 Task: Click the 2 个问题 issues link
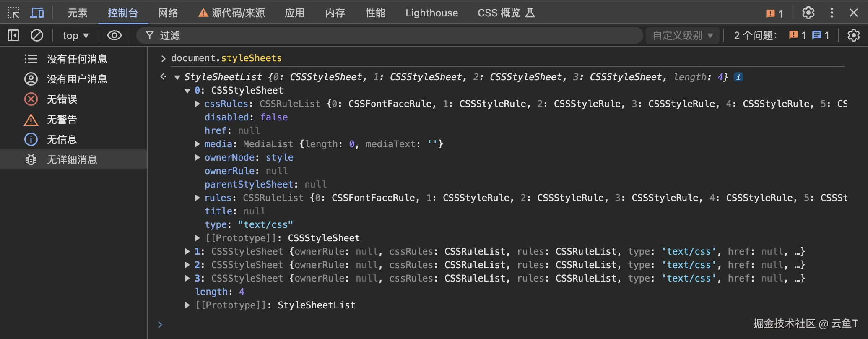click(x=755, y=35)
